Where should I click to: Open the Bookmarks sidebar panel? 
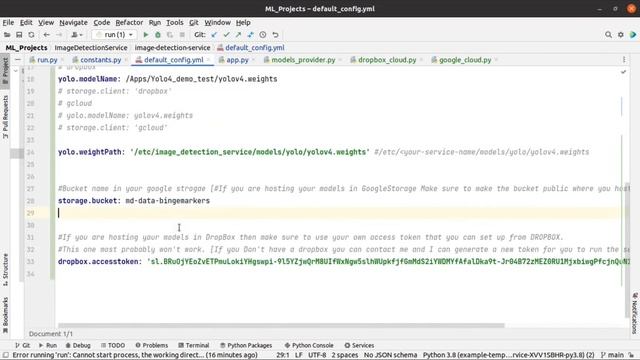click(x=5, y=315)
